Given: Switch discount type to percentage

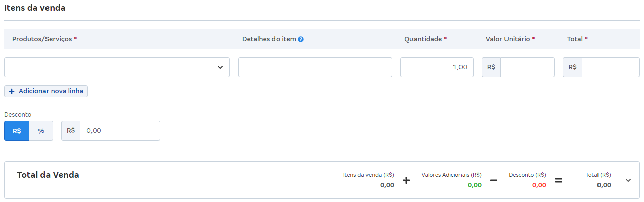Looking at the screenshot, I should (x=41, y=131).
